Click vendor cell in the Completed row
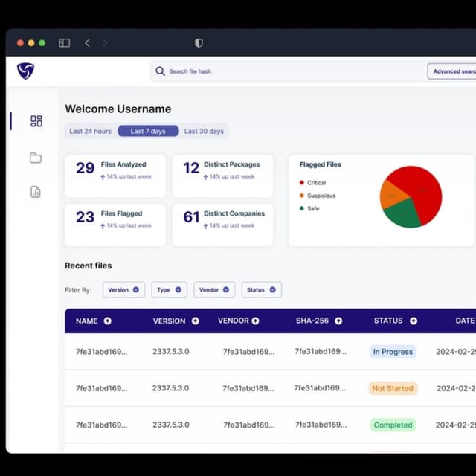The image size is (476, 476). tap(249, 425)
